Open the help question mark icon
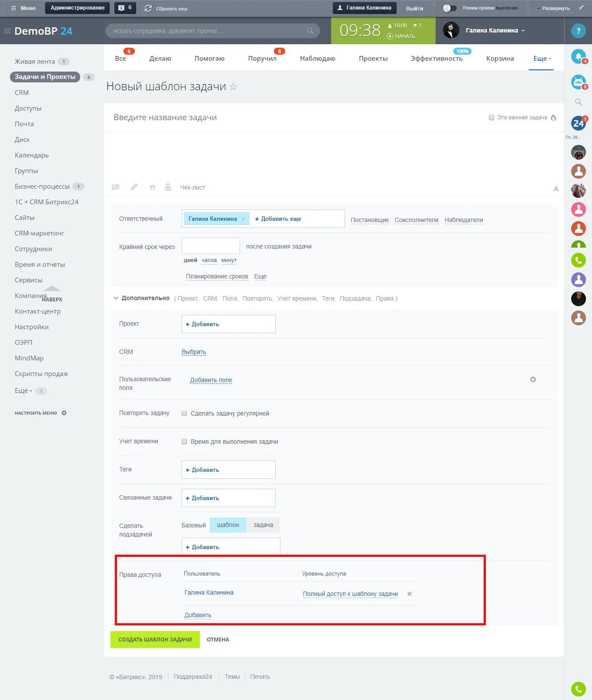The width and height of the screenshot is (592, 700). point(578,31)
